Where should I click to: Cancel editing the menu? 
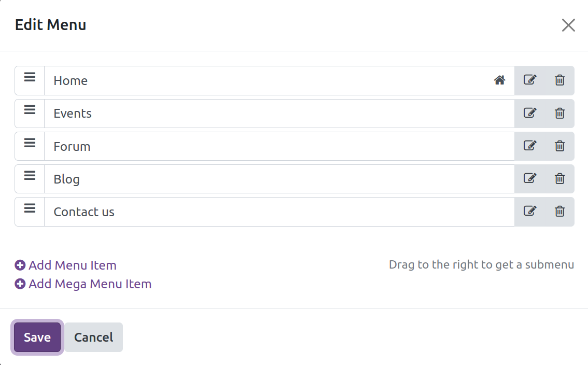[93, 337]
